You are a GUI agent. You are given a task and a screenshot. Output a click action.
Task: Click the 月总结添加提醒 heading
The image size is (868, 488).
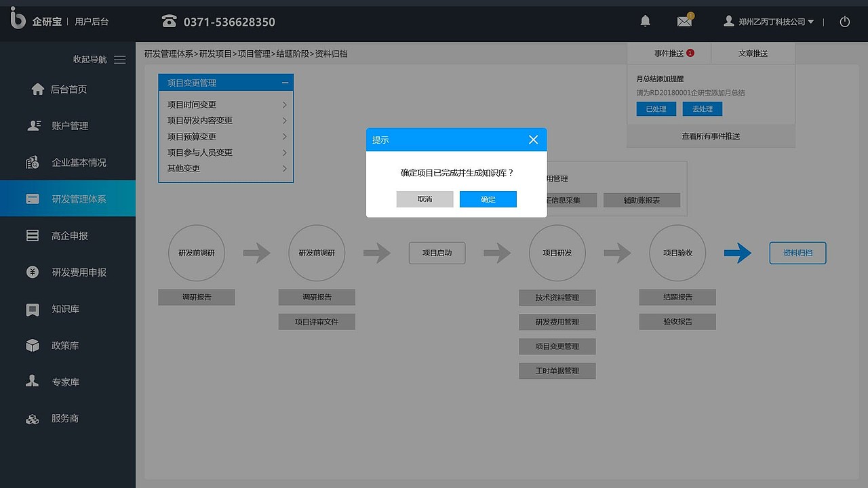[x=660, y=79]
